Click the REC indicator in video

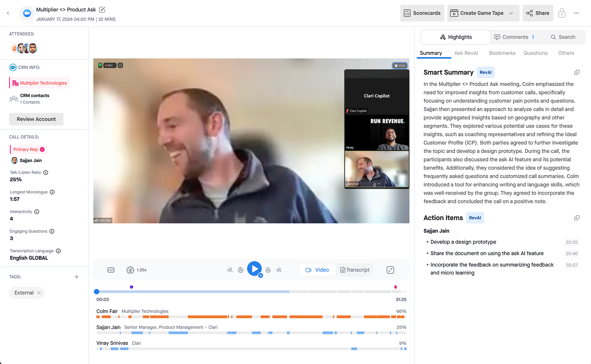[109, 65]
